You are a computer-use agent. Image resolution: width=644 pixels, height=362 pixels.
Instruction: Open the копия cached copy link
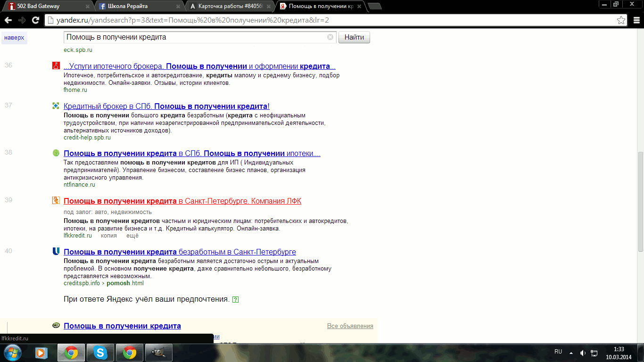coord(109,235)
